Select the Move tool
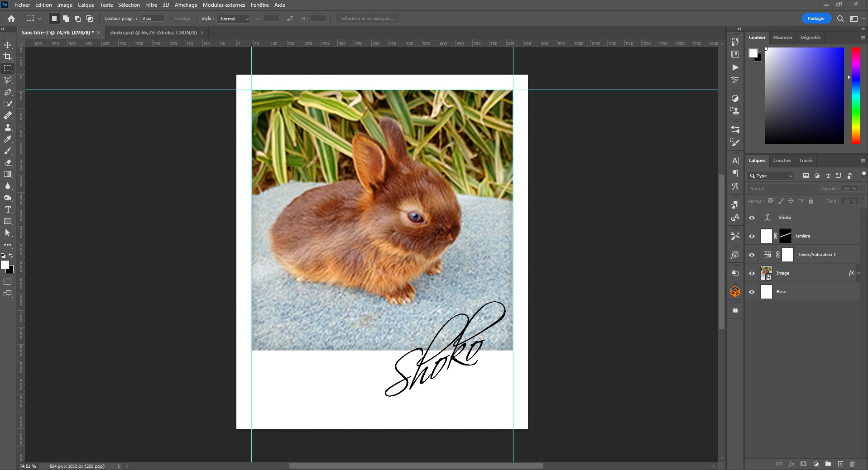Screen dimensions: 868x470 pos(8,45)
